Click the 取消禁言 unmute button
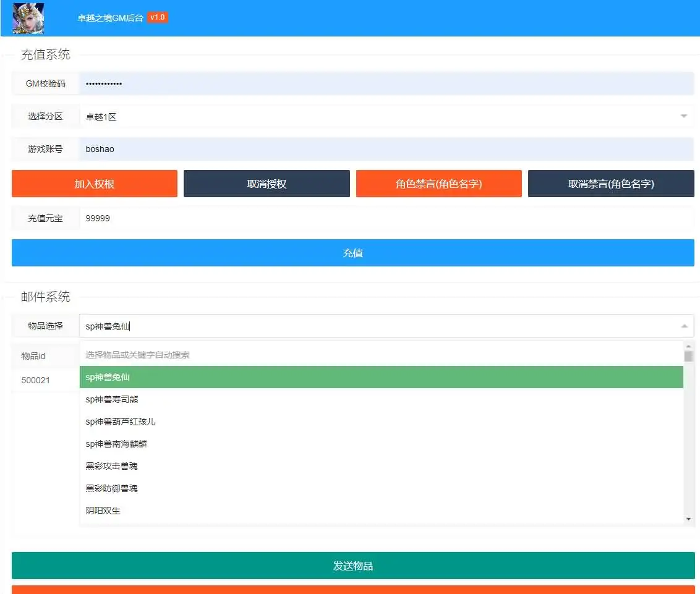 611,183
